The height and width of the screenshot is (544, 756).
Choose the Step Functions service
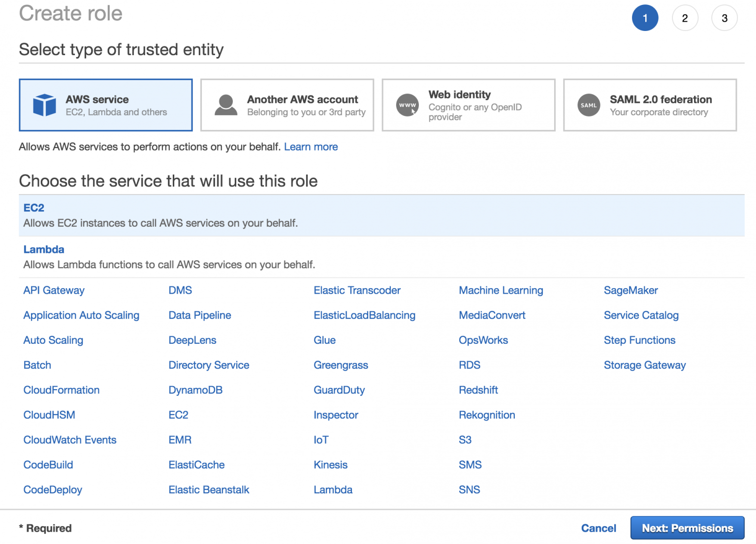(639, 340)
